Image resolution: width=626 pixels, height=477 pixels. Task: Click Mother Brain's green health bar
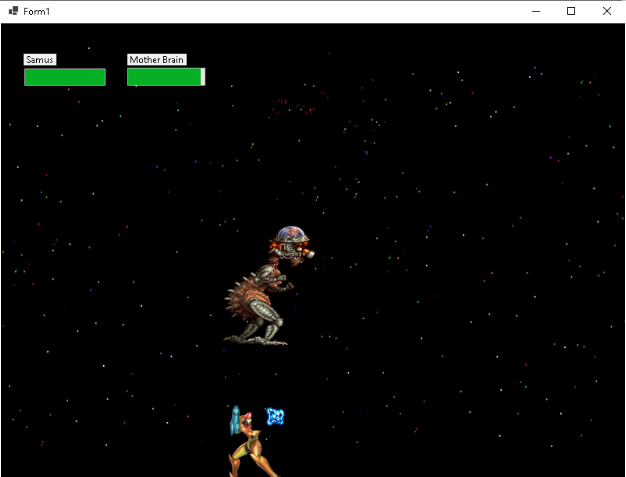click(x=164, y=77)
